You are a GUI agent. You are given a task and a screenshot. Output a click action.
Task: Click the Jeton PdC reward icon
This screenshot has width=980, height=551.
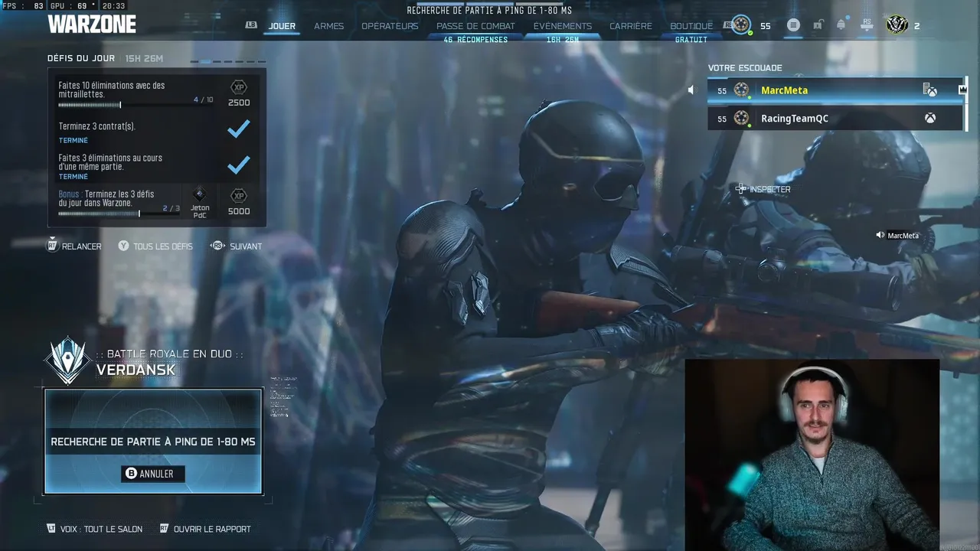[200, 194]
